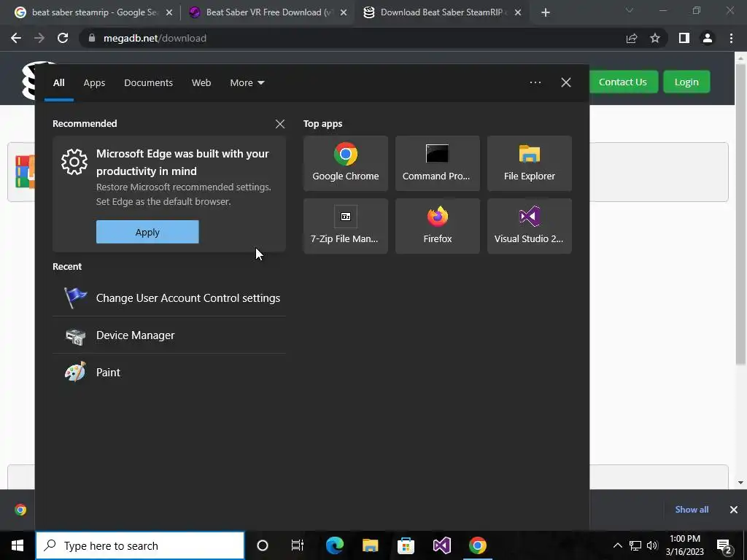Viewport: 747px width, 560px height.
Task: Launch Firefox from Top apps
Action: coord(438,226)
